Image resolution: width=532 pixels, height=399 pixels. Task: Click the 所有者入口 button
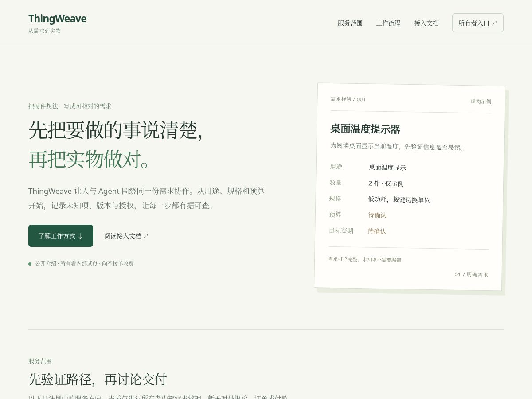click(478, 23)
